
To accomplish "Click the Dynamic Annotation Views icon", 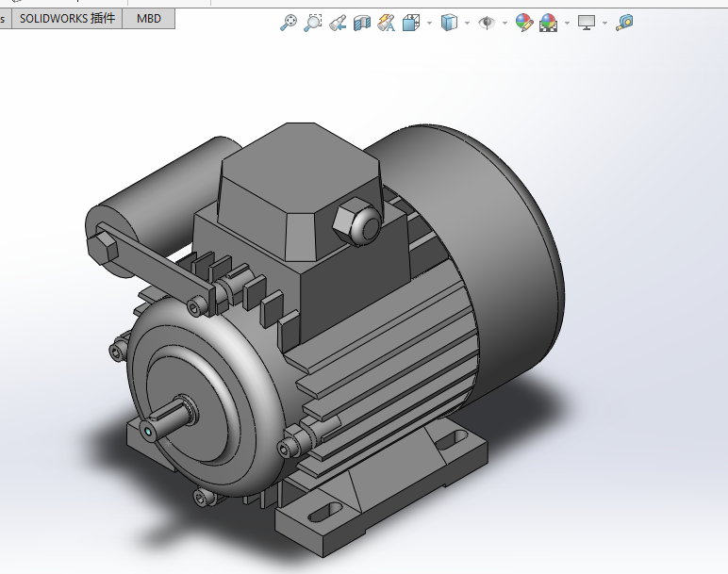I will tap(386, 23).
